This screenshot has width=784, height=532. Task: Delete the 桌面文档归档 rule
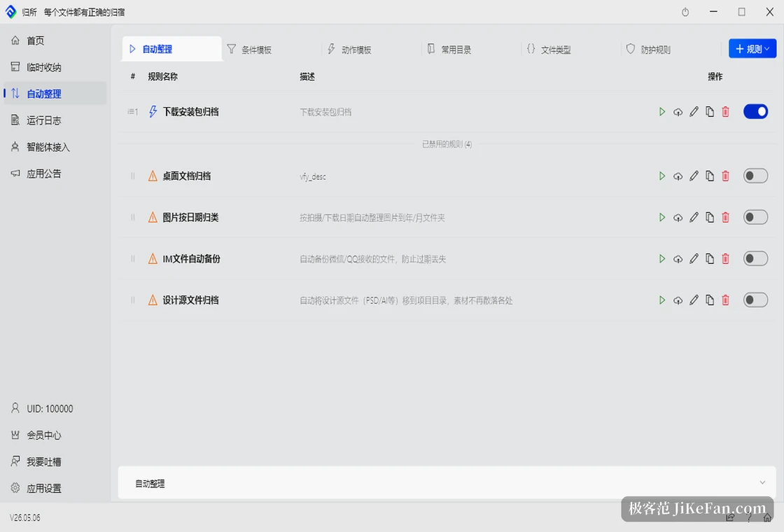point(725,176)
